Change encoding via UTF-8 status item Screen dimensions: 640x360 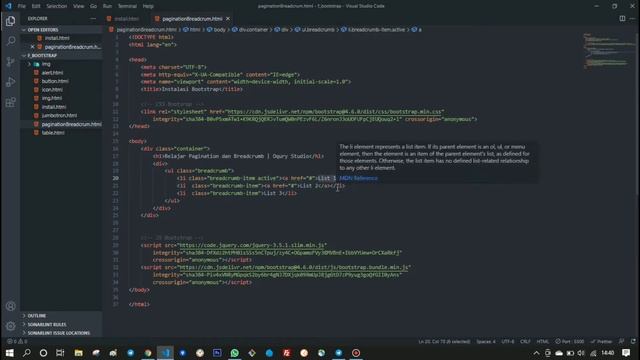508,341
